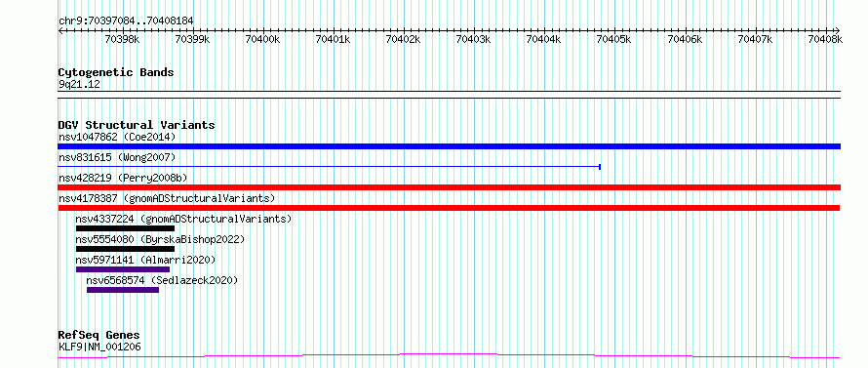Select the Cytogenetic Bands track title
Image resolution: width=868 pixels, height=368 pixels.
click(116, 72)
